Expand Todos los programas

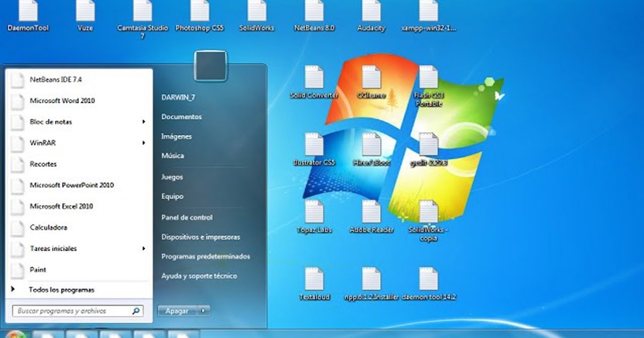[62, 289]
